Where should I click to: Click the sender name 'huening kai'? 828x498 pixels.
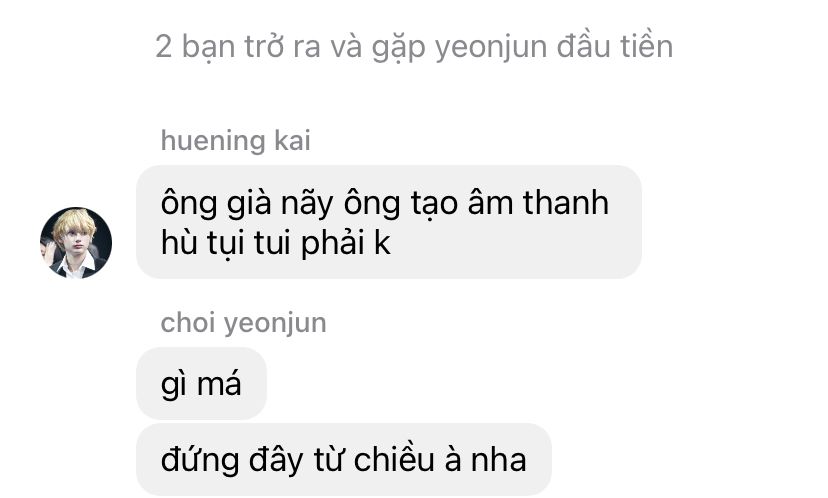click(x=236, y=140)
